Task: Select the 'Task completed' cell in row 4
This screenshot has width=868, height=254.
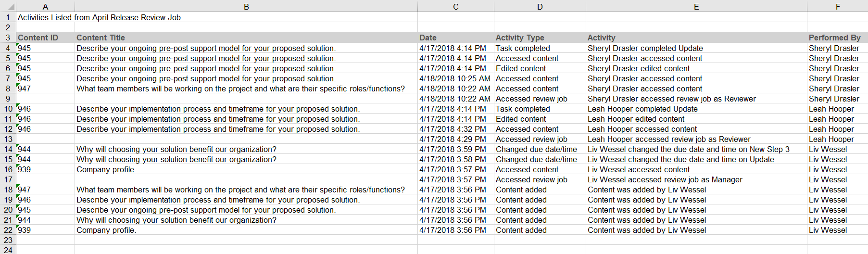Action: click(540, 48)
